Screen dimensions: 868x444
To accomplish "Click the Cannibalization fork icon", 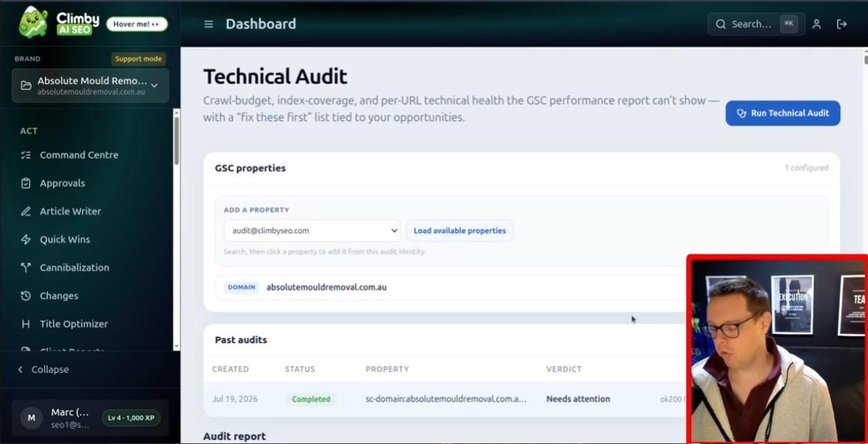I will (26, 268).
